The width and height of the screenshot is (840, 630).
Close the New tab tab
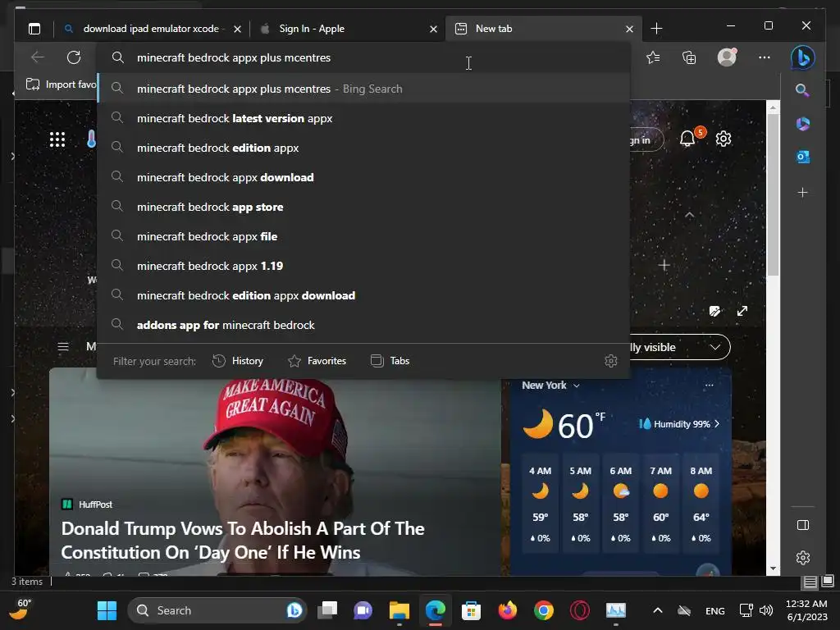[x=629, y=29]
